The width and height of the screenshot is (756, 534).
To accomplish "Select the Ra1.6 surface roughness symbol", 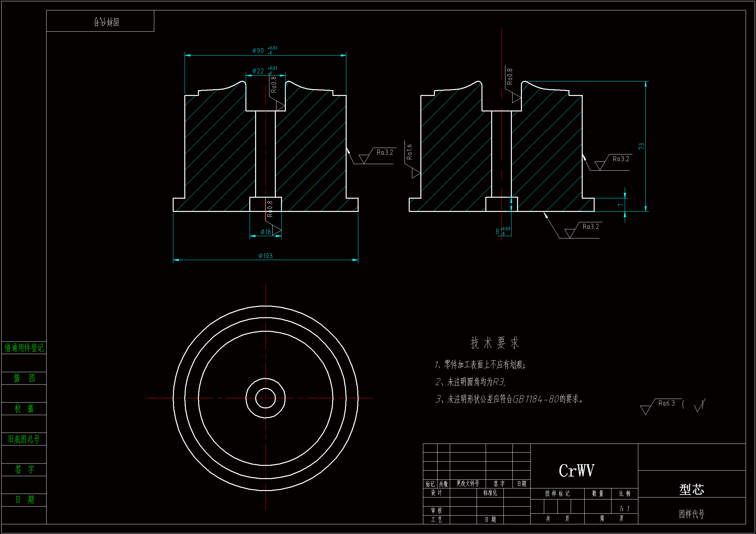I will pyautogui.click(x=410, y=153).
